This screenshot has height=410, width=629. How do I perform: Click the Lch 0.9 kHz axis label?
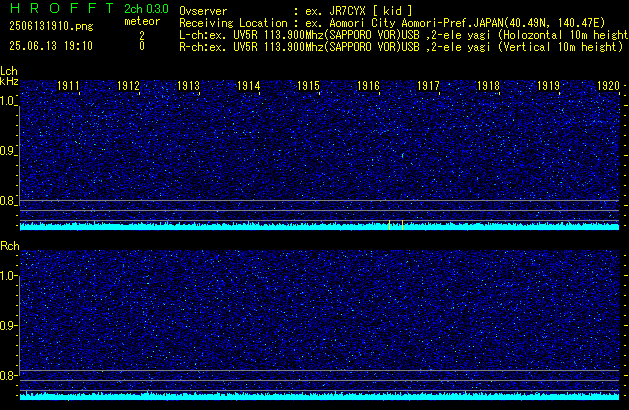[x=7, y=151]
